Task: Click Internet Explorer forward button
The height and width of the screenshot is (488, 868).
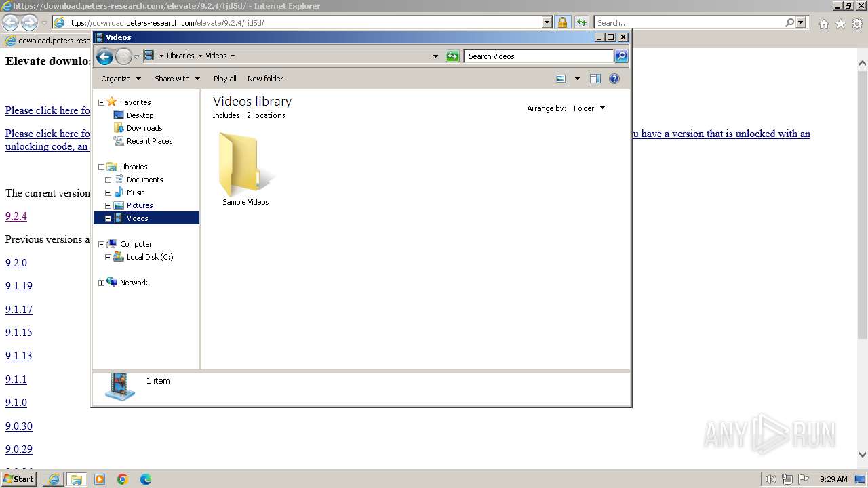Action: pyautogui.click(x=29, y=22)
